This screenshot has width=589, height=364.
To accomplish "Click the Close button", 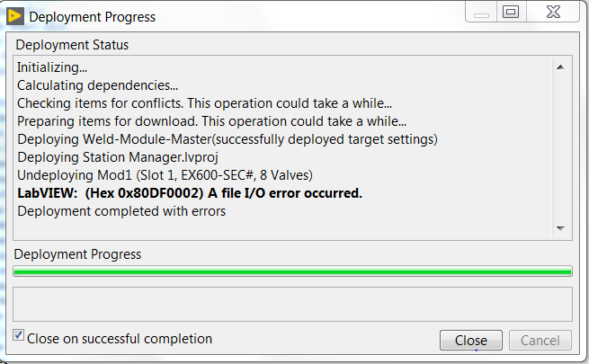I will [471, 341].
